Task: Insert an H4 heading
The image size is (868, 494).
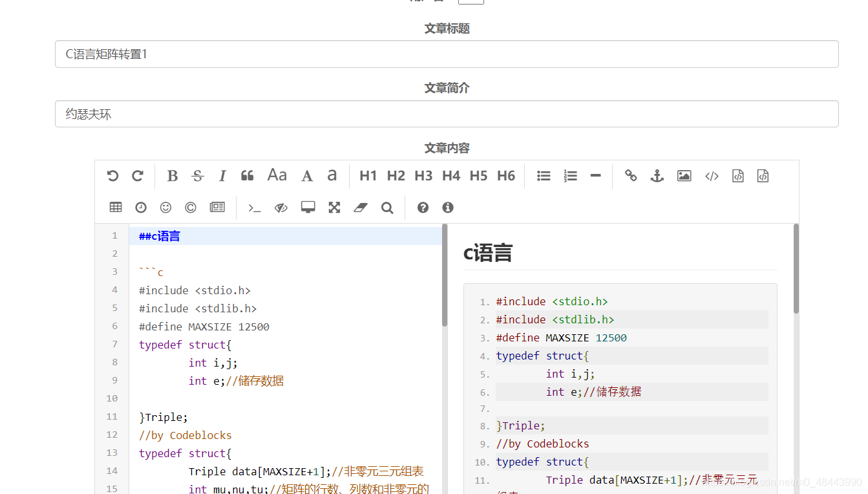Action: click(x=451, y=176)
